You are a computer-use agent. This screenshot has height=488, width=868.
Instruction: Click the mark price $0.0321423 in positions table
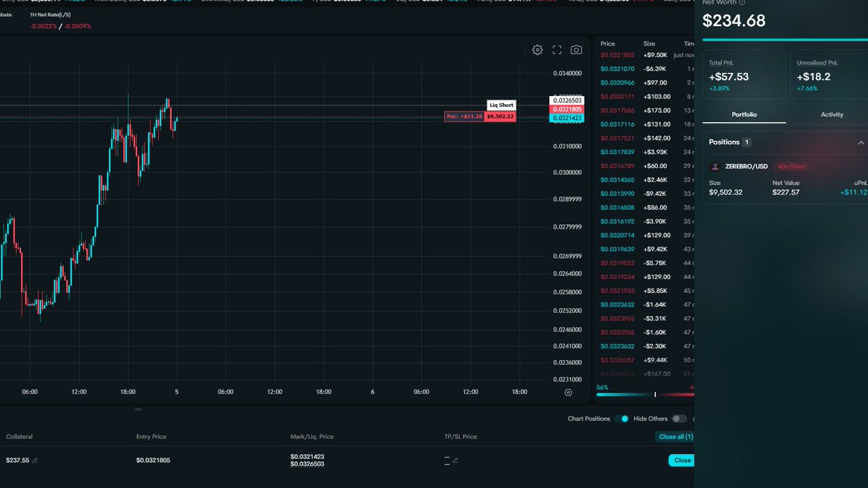tap(307, 456)
